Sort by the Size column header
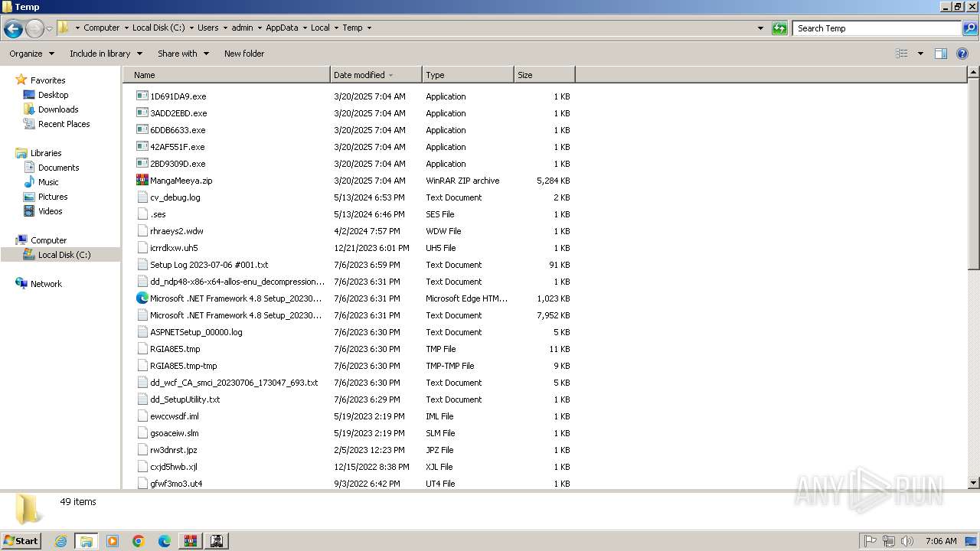The image size is (980, 551). [x=544, y=75]
